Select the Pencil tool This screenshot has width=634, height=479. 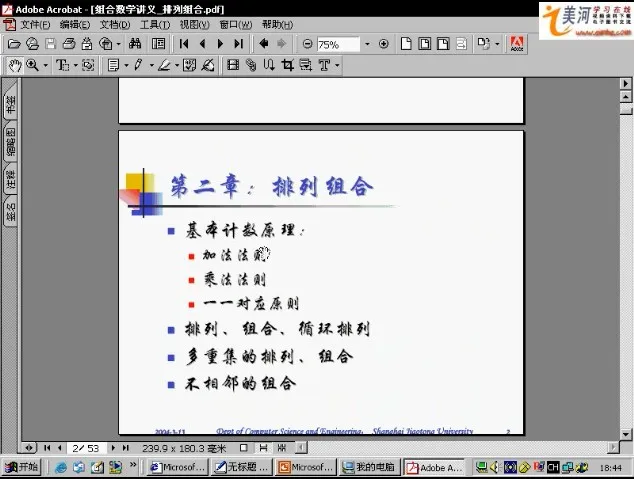pos(138,65)
